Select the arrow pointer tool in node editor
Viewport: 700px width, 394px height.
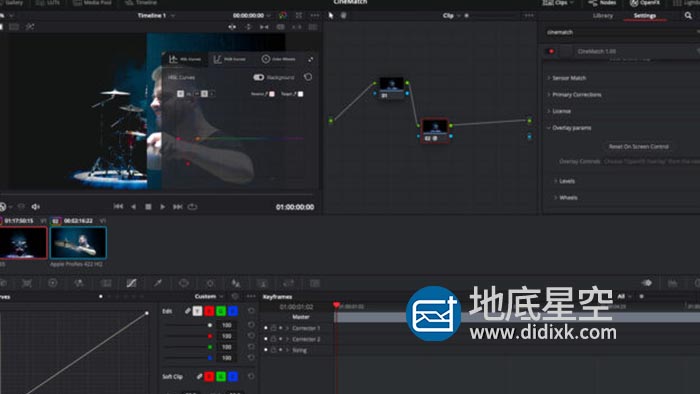pos(331,16)
